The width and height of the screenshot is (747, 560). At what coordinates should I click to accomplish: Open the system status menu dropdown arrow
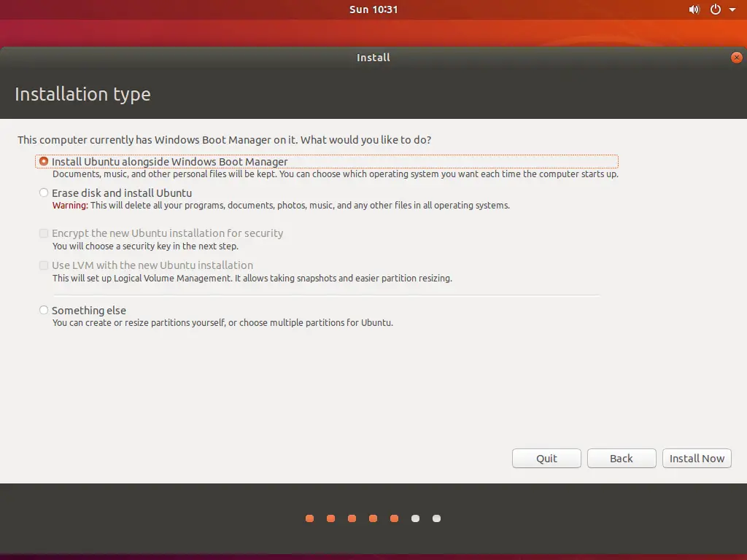pos(732,9)
